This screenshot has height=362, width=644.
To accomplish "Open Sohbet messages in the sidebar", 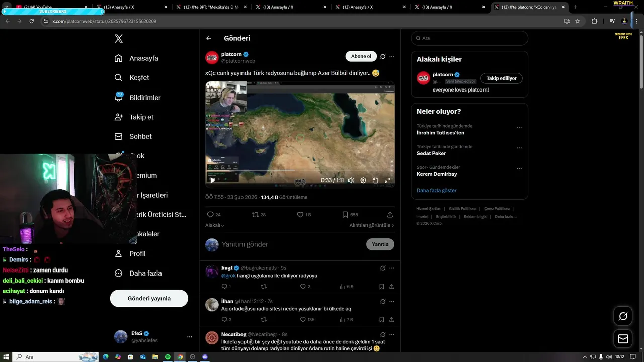I will coord(133,136).
